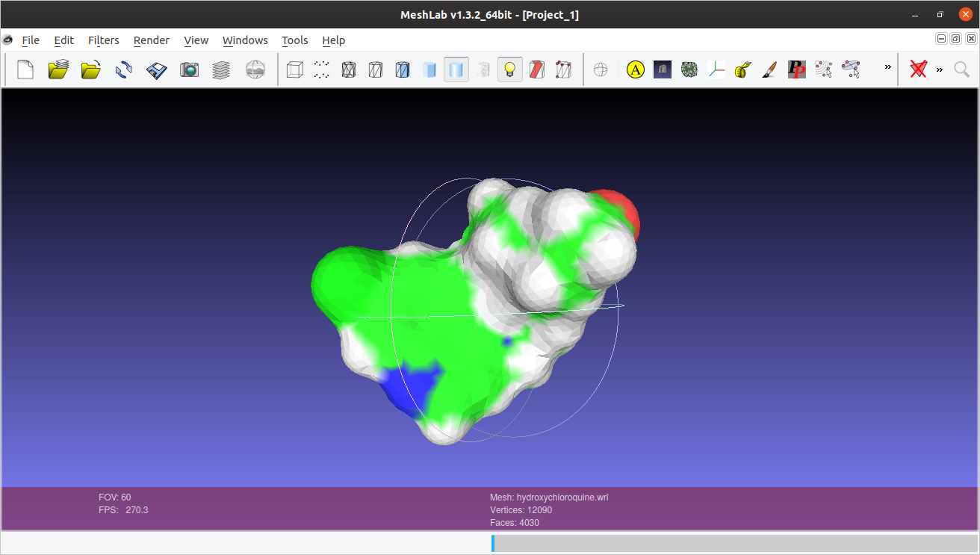Click the trackball sphere toolbar icon
Viewport: 980px width, 555px height.
tap(601, 69)
